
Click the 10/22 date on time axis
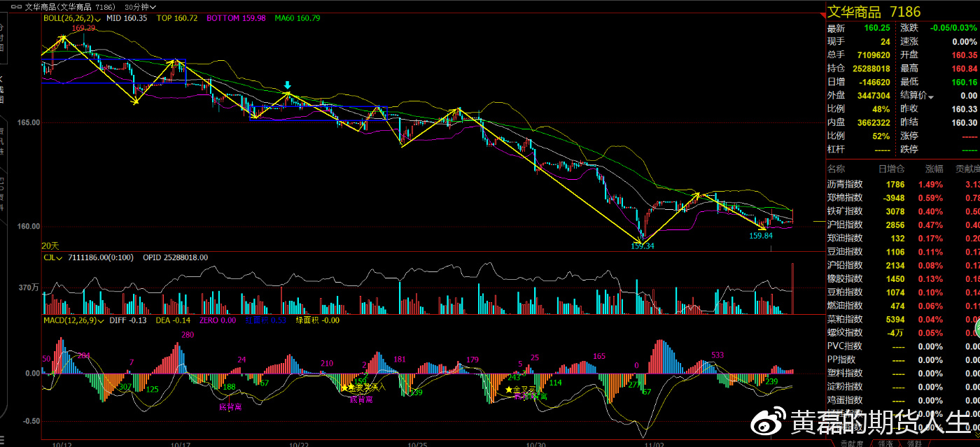[x=300, y=444]
